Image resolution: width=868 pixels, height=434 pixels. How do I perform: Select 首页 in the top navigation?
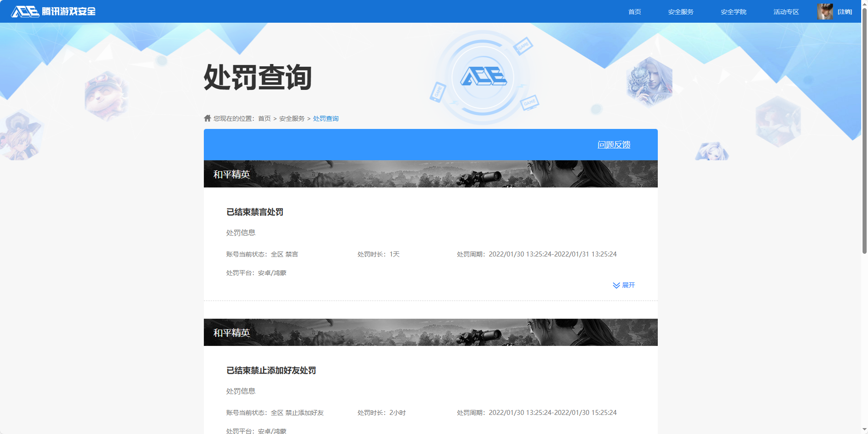(x=634, y=11)
